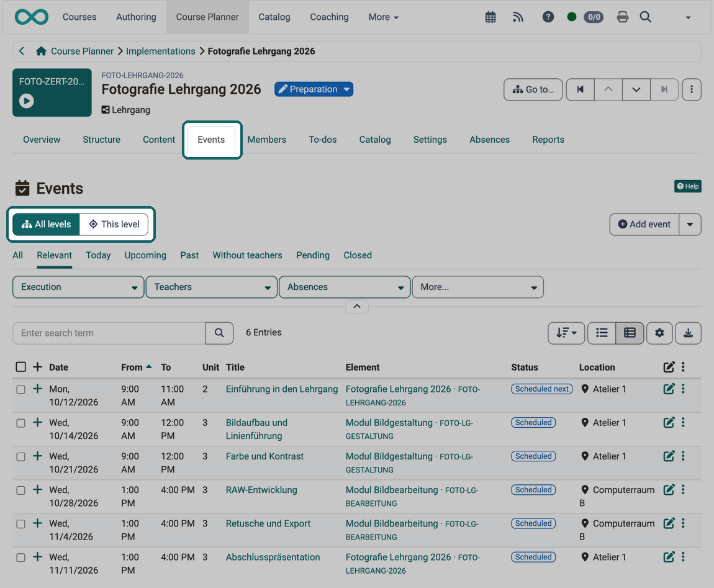Switch to list view icon

[602, 333]
